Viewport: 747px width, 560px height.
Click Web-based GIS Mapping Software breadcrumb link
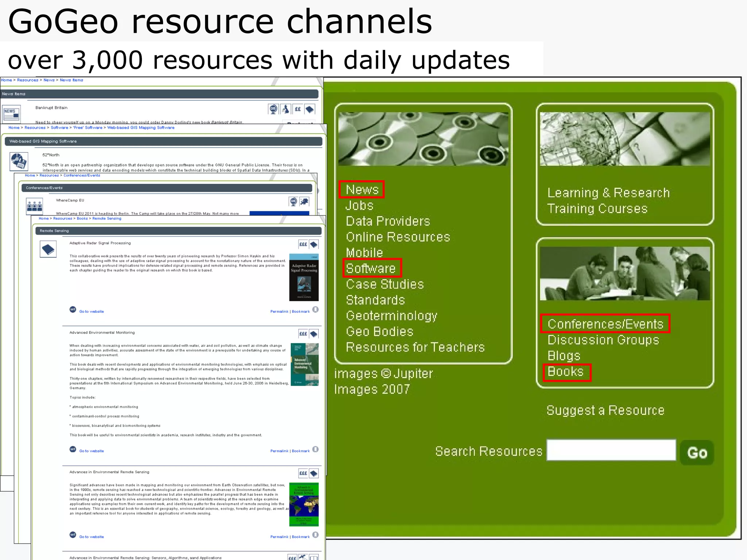(x=141, y=128)
